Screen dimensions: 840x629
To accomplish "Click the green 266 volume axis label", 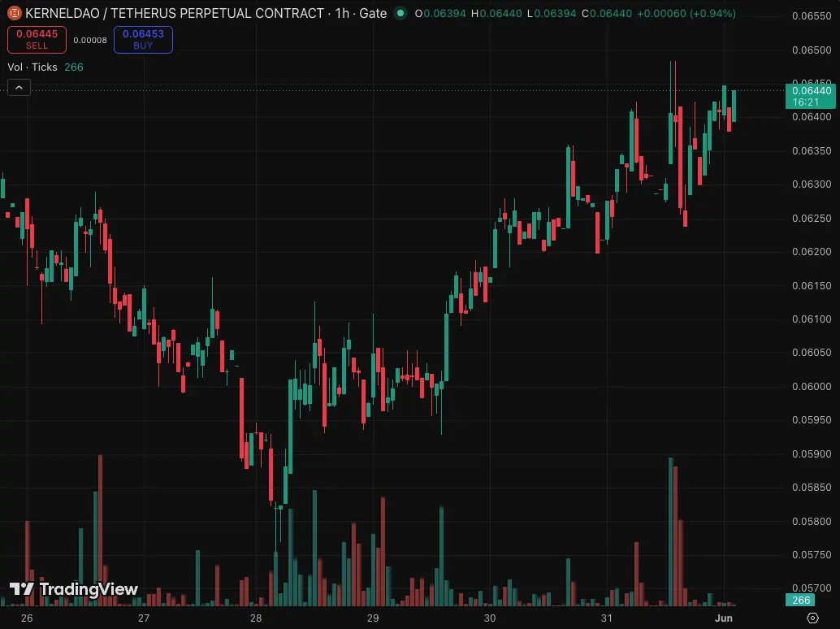I will point(801,600).
